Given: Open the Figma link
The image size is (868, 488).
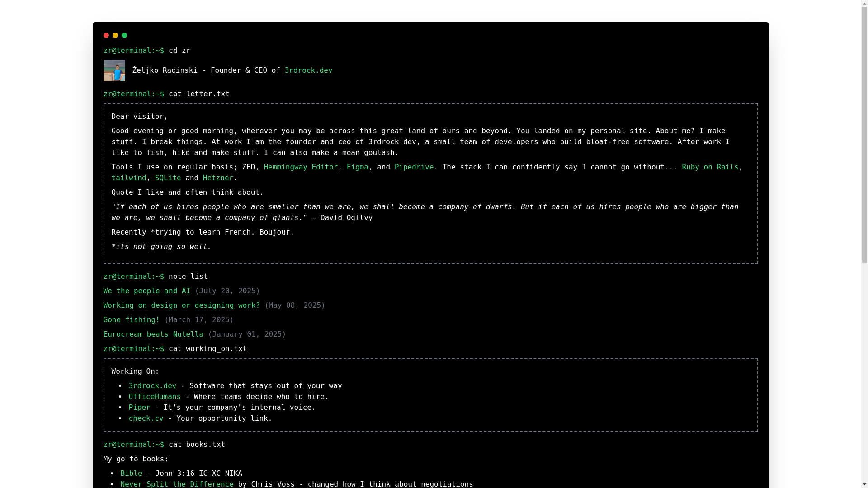Looking at the screenshot, I should click(x=357, y=167).
